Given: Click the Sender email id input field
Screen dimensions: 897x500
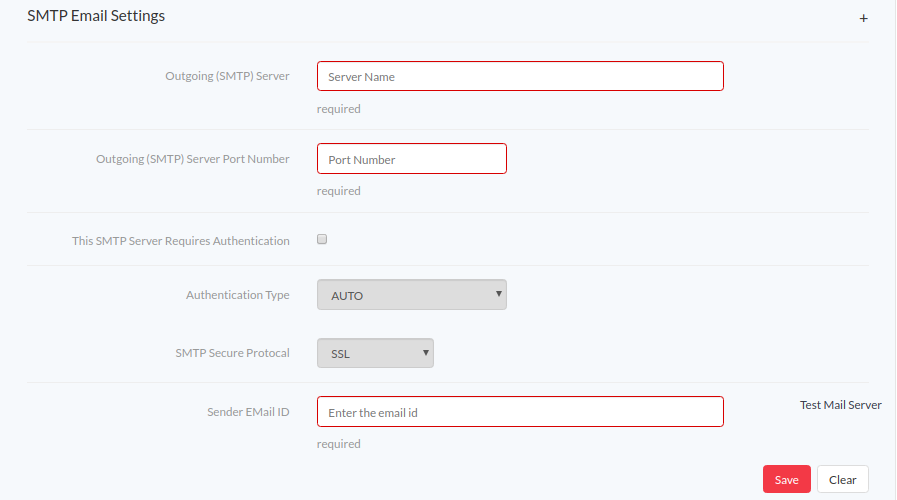Looking at the screenshot, I should [x=520, y=411].
